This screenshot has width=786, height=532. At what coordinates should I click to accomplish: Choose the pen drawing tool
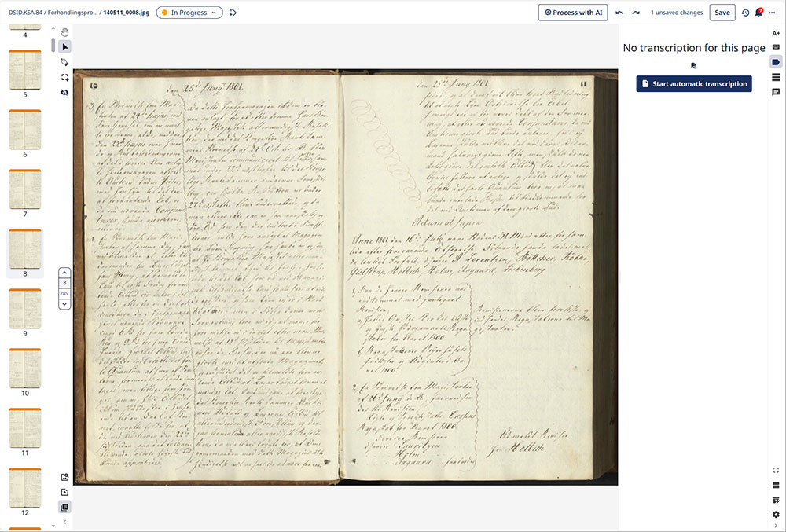point(64,62)
